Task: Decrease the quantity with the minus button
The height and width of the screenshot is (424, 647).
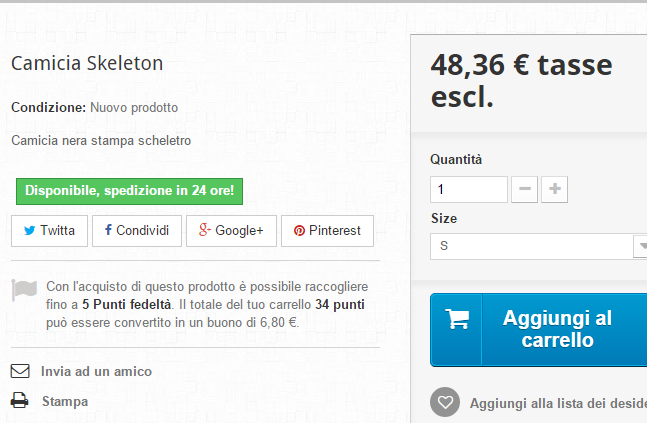Action: [525, 189]
